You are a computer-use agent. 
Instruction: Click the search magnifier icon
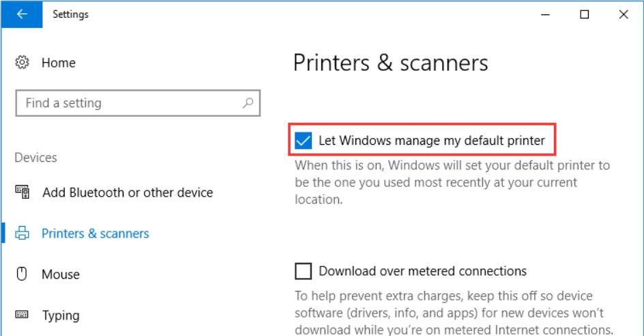click(248, 103)
